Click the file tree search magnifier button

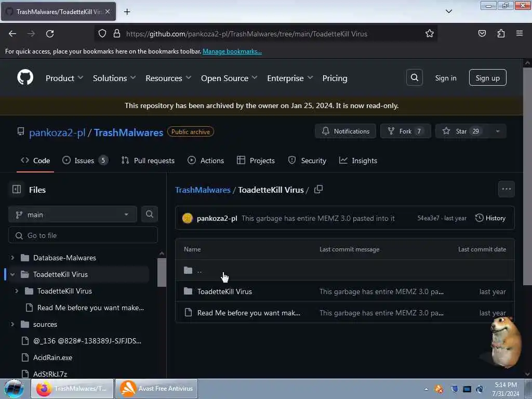pos(149,214)
